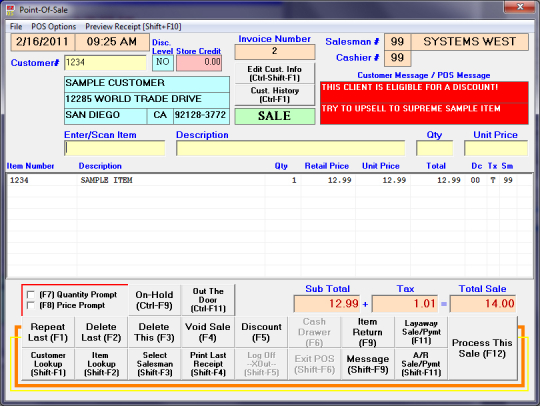Click the Customer# input field

[105, 63]
